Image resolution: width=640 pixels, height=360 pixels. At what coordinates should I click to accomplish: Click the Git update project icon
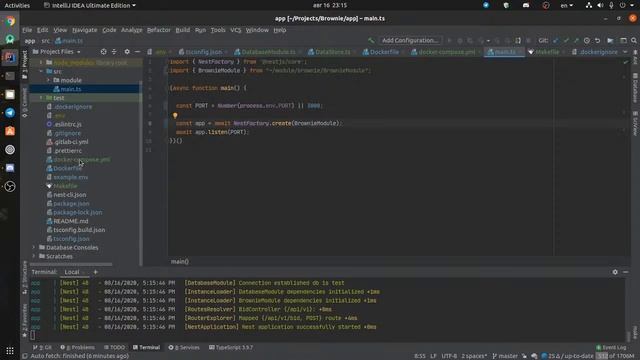tap(556, 40)
